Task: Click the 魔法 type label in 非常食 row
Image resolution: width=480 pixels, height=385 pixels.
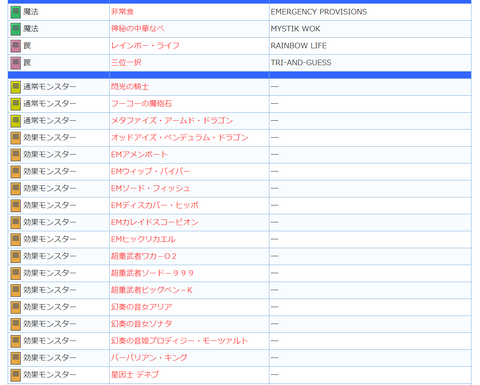Action: pyautogui.click(x=31, y=12)
